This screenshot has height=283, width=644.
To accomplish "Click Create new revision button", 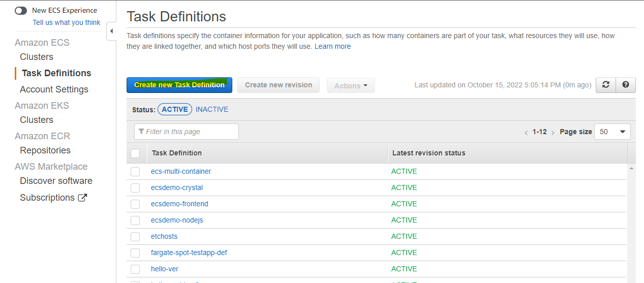I will click(279, 85).
